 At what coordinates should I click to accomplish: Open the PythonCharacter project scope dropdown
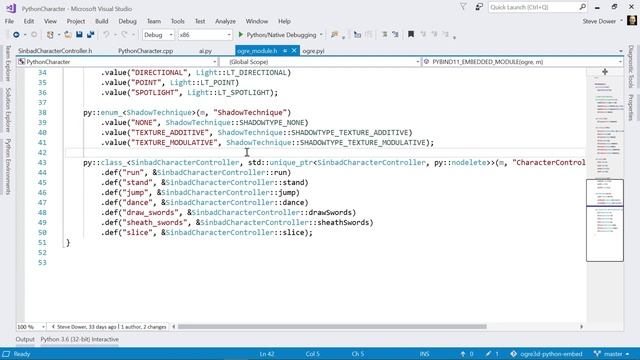117,62
